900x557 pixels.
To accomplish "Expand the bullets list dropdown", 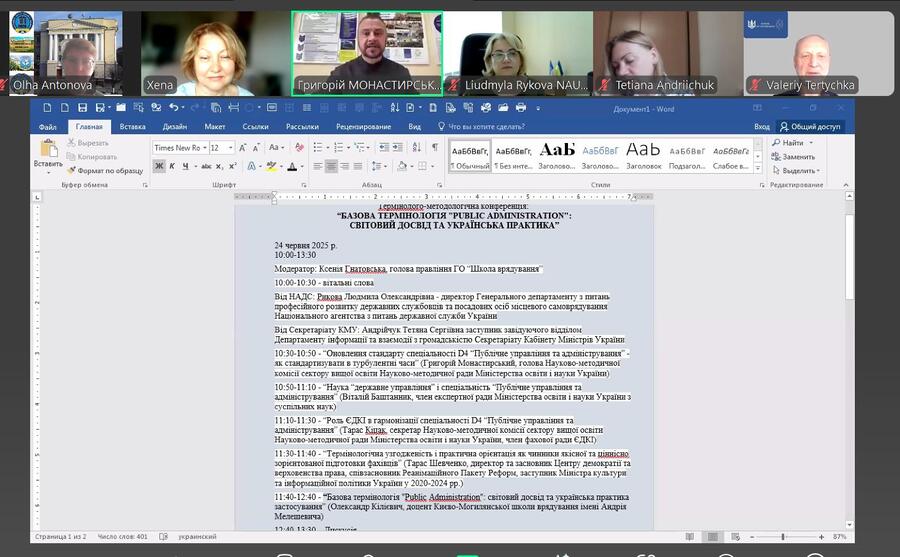I will coord(328,148).
